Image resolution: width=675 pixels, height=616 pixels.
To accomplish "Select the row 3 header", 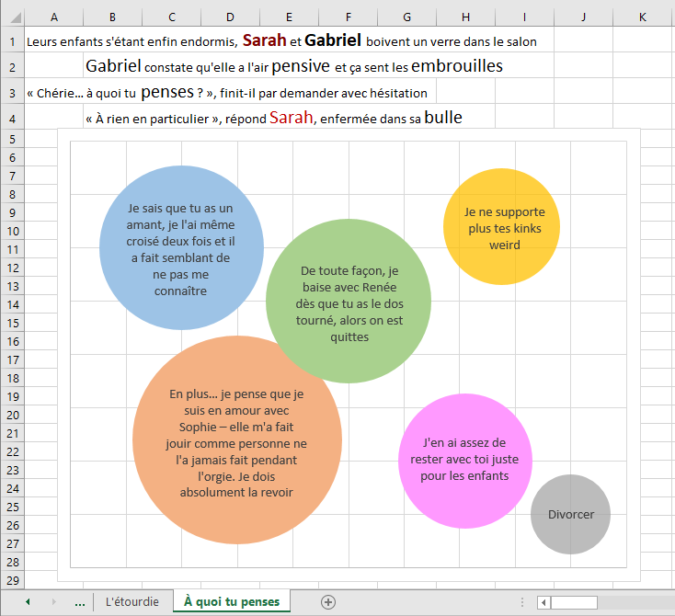I will 12,93.
